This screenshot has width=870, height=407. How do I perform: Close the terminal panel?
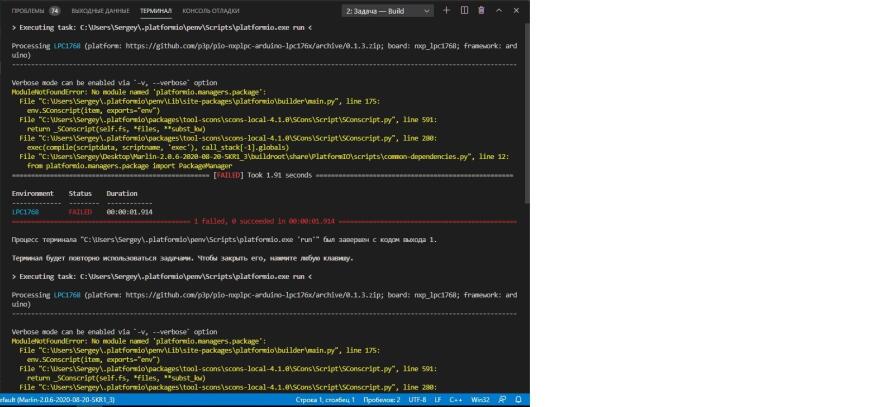516,11
